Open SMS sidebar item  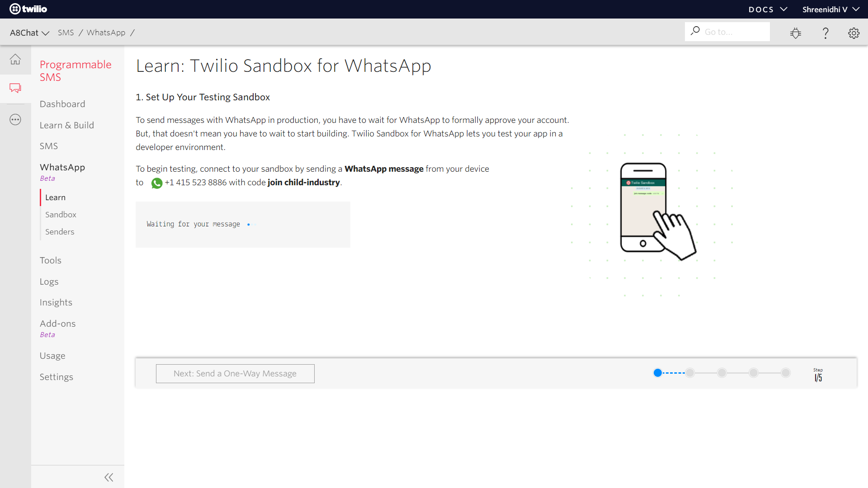tap(49, 146)
